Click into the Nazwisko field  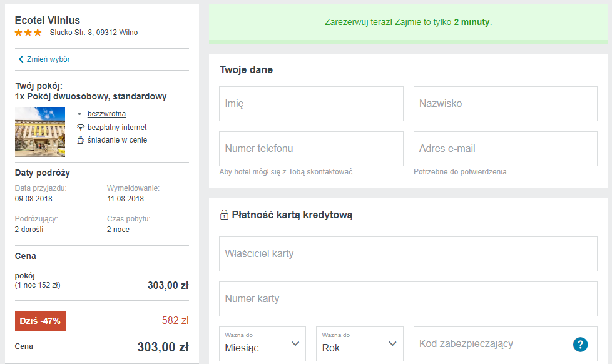[505, 104]
